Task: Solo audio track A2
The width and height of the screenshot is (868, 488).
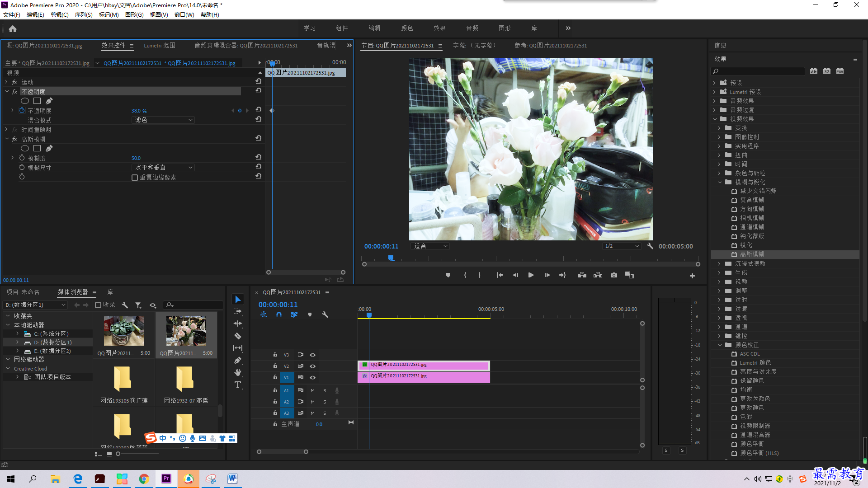Action: (x=325, y=402)
